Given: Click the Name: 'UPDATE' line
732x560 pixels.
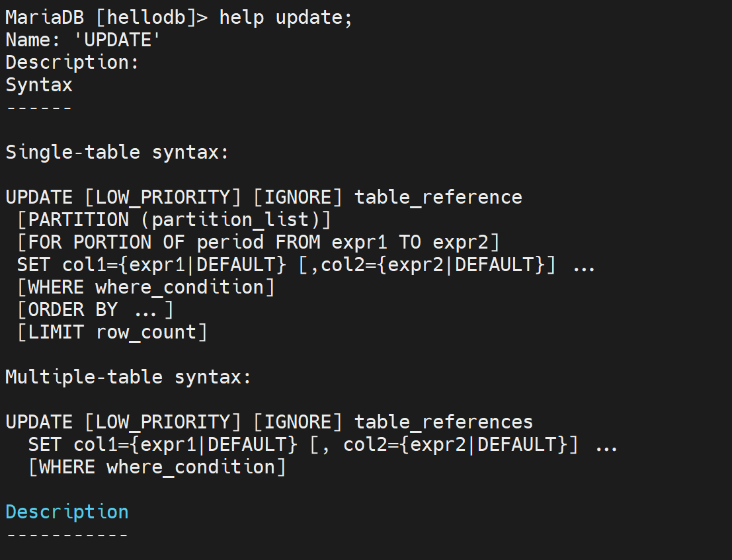Looking at the screenshot, I should click(83, 40).
